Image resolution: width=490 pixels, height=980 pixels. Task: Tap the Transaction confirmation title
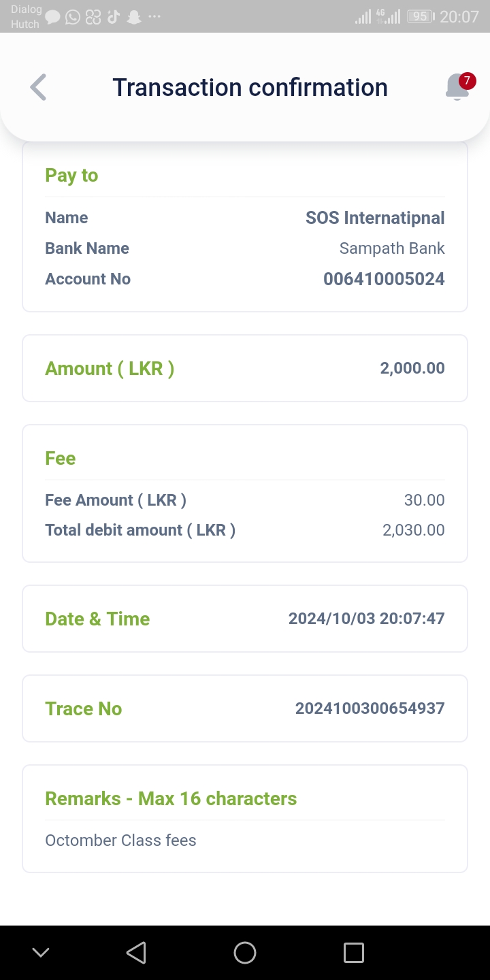tap(250, 87)
